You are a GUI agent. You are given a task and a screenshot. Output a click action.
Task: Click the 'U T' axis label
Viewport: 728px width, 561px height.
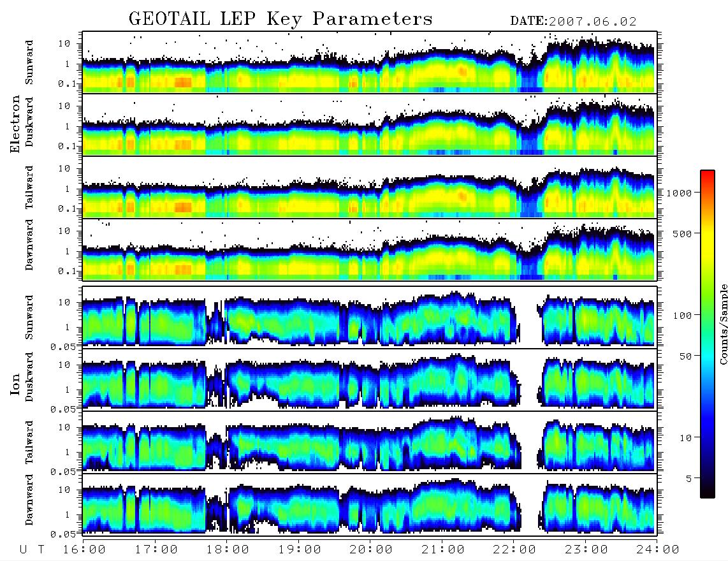[33, 550]
